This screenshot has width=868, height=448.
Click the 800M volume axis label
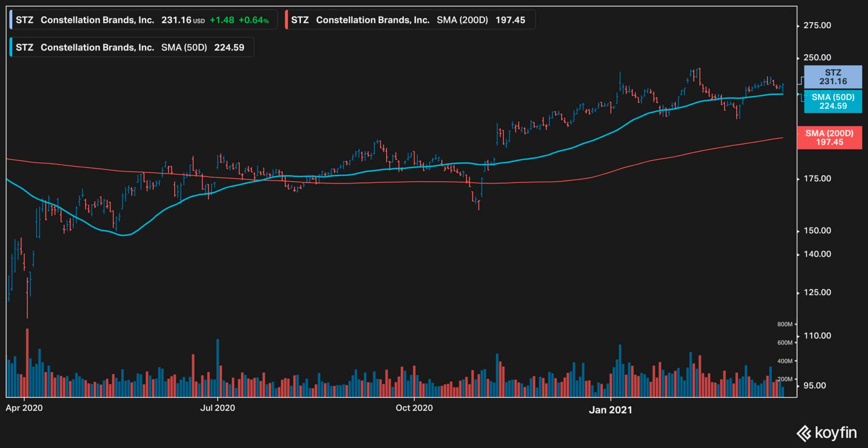point(785,324)
